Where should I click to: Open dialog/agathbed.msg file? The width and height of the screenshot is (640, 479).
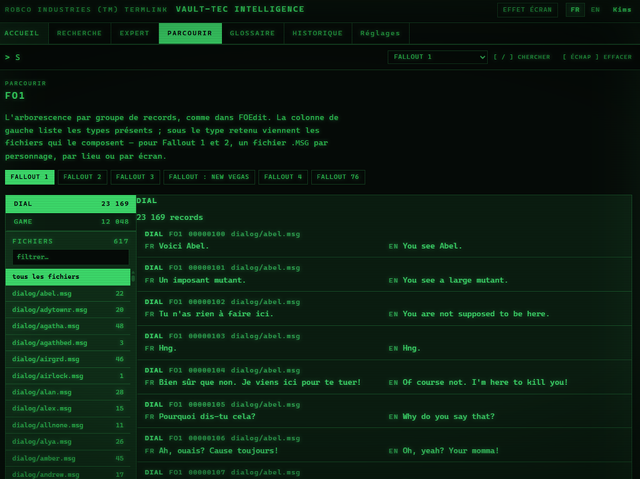tap(68, 343)
